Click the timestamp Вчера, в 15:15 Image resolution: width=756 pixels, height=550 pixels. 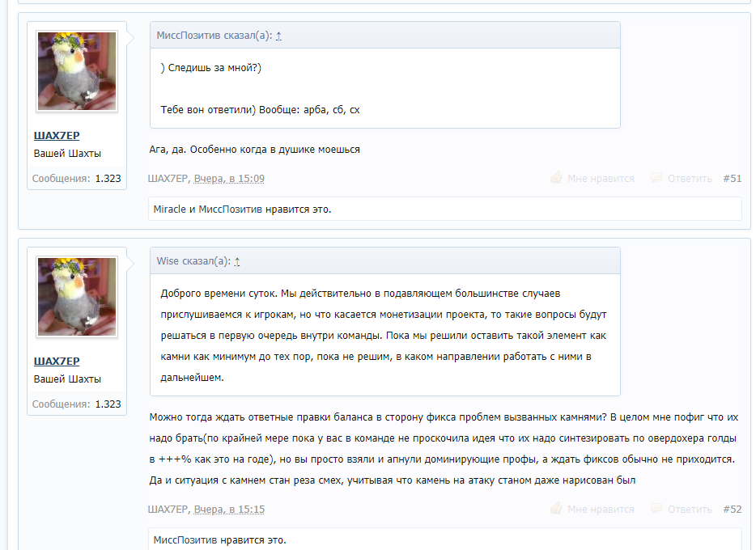(229, 510)
